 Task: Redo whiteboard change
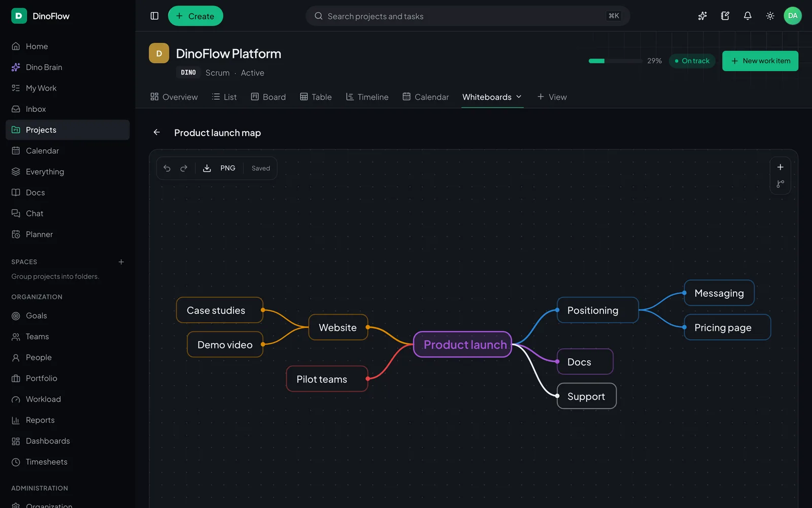pos(184,168)
